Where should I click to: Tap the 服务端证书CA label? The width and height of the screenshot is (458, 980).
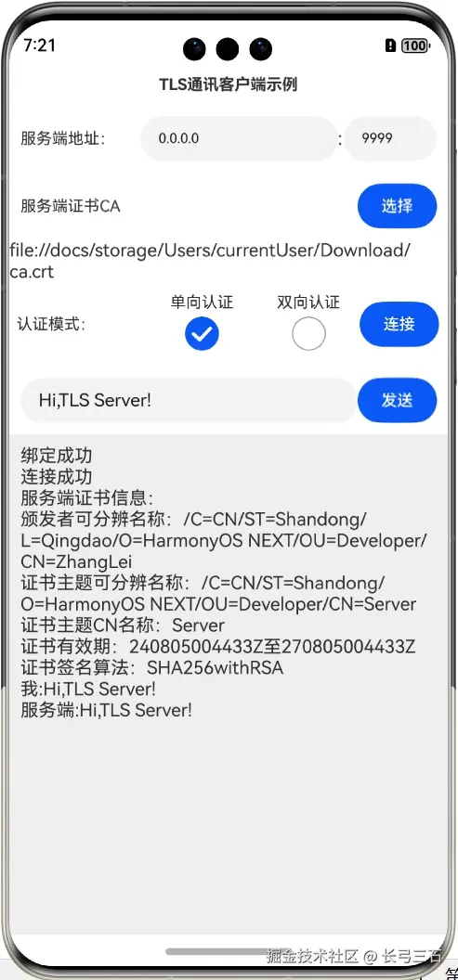click(70, 206)
